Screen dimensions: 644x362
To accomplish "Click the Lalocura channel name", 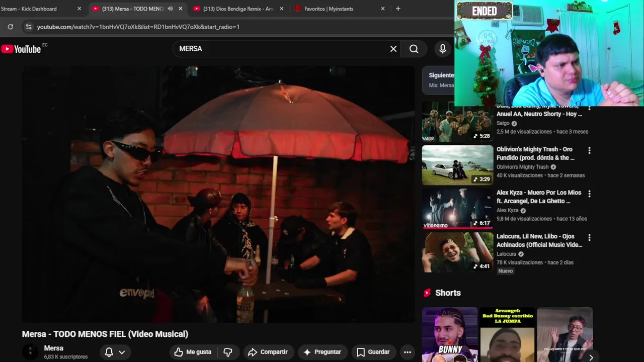I will tap(506, 254).
